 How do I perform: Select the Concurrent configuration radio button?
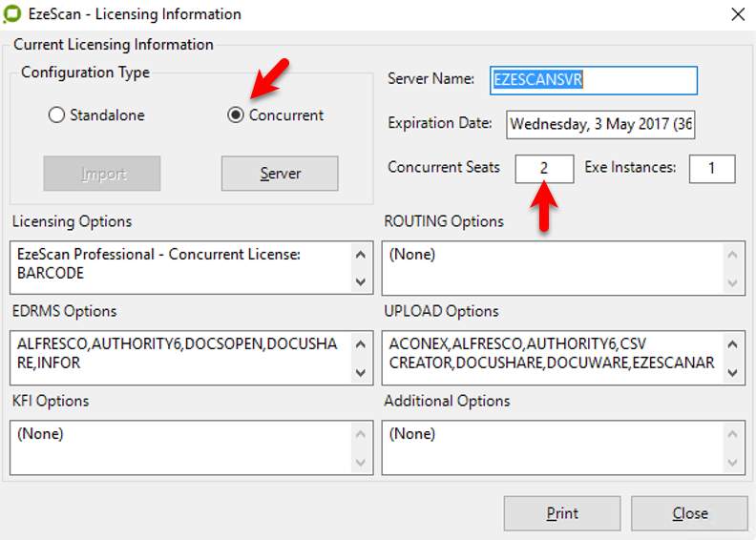[236, 115]
